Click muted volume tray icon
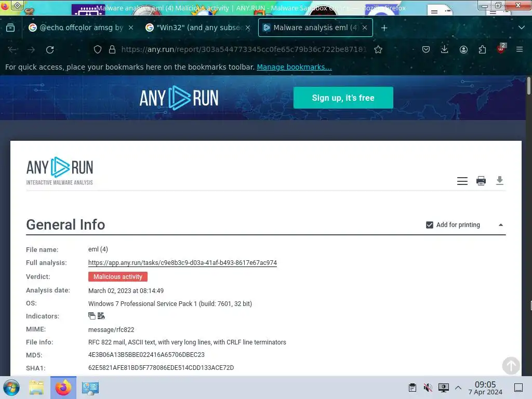The image size is (532, 399). point(428,388)
